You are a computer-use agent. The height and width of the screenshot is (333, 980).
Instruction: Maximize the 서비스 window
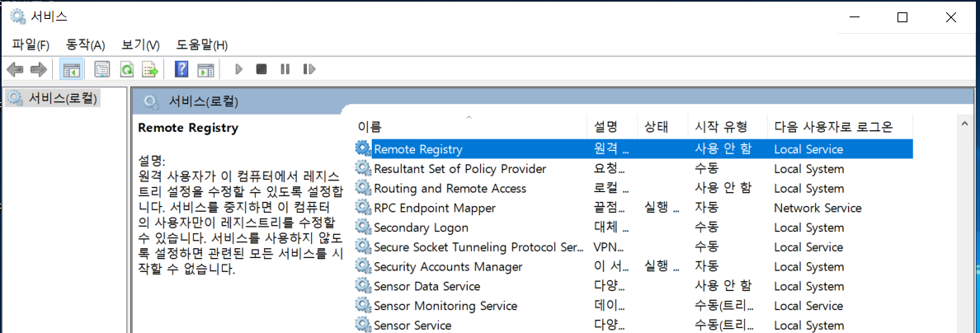point(902,17)
